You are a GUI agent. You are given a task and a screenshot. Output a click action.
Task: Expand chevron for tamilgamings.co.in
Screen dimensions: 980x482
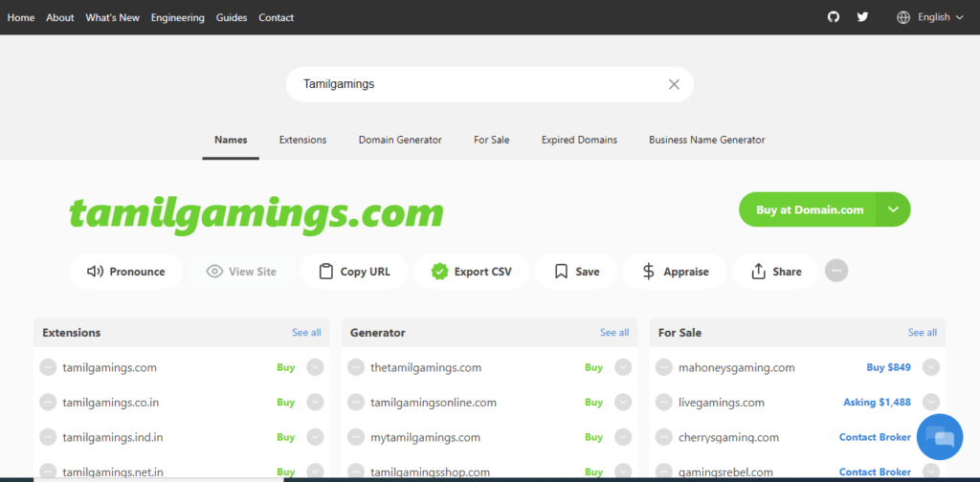click(x=315, y=402)
